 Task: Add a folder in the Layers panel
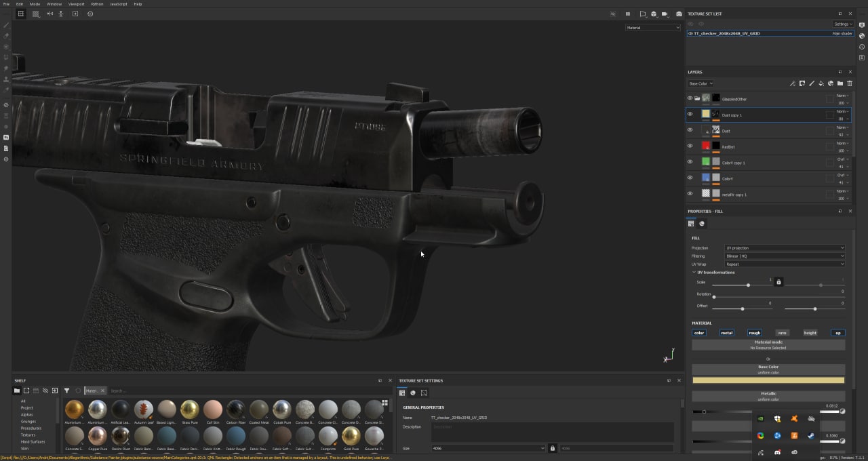(x=840, y=83)
